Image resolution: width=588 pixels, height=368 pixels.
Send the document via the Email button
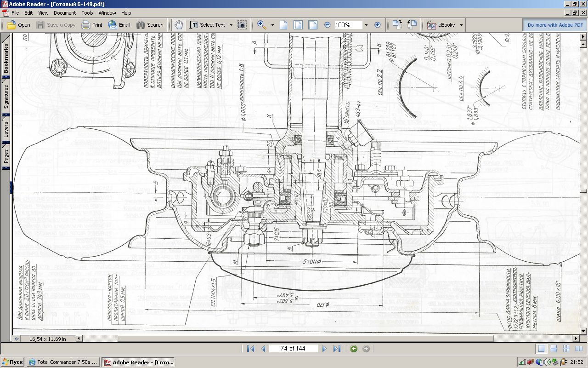pyautogui.click(x=119, y=25)
